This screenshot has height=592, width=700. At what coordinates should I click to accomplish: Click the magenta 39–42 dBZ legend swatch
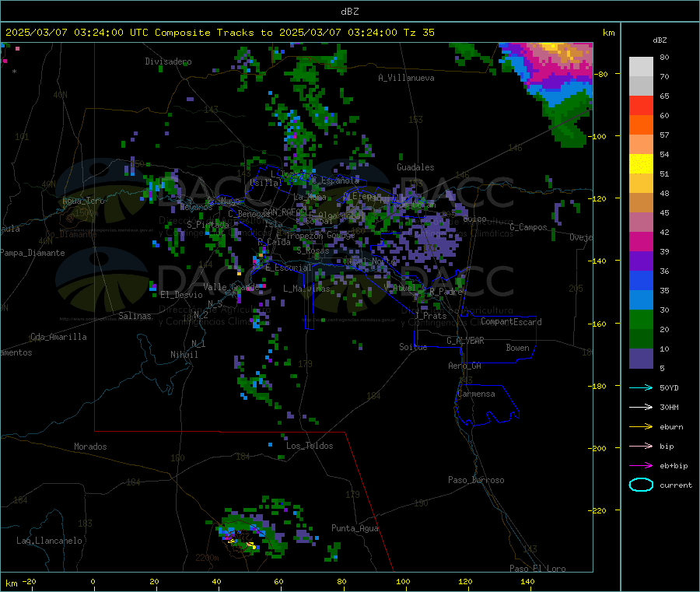[x=641, y=241]
